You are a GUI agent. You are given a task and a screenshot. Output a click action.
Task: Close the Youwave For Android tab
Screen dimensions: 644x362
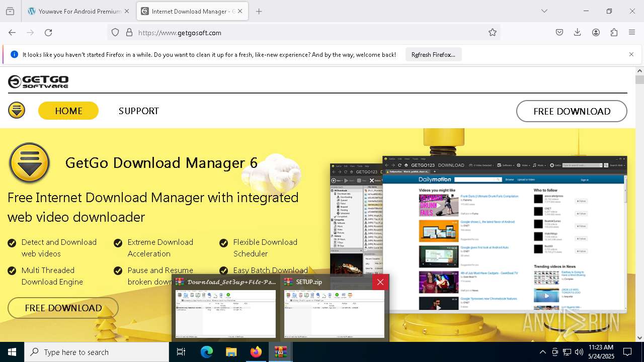tap(126, 11)
